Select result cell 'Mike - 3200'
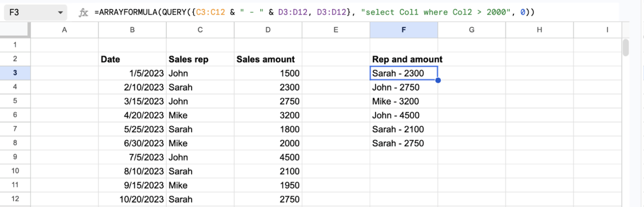Viewport: 644px width, 207px height. pyautogui.click(x=404, y=101)
